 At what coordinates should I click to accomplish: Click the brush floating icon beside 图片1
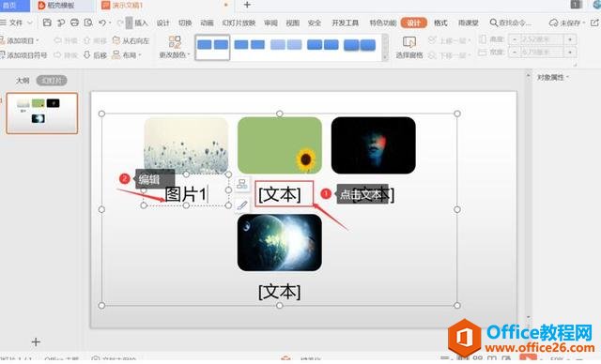click(x=242, y=205)
